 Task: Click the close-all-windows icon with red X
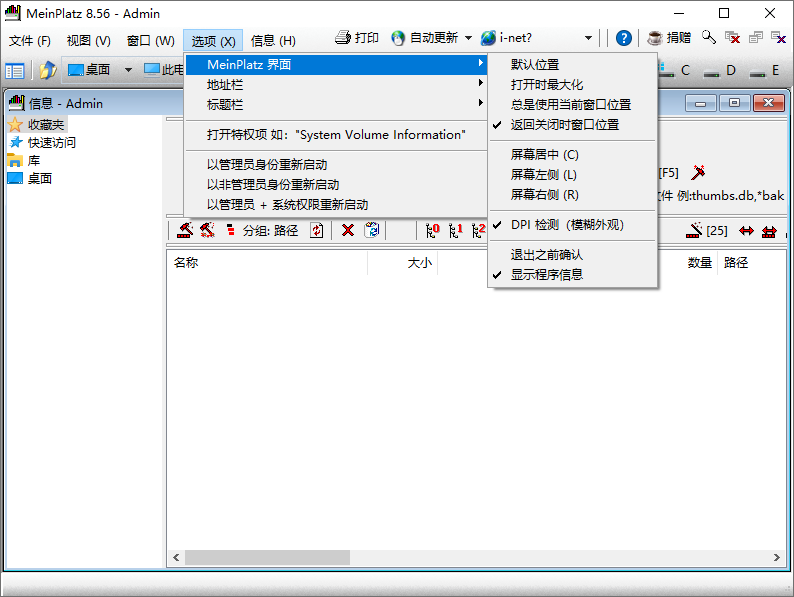click(732, 37)
